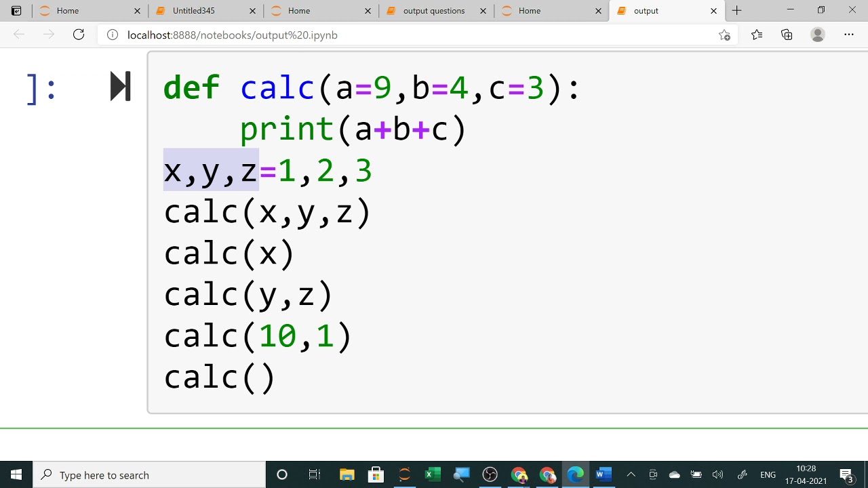Close the active output tab
Viewport: 868px width, 488px height.
pyautogui.click(x=713, y=11)
